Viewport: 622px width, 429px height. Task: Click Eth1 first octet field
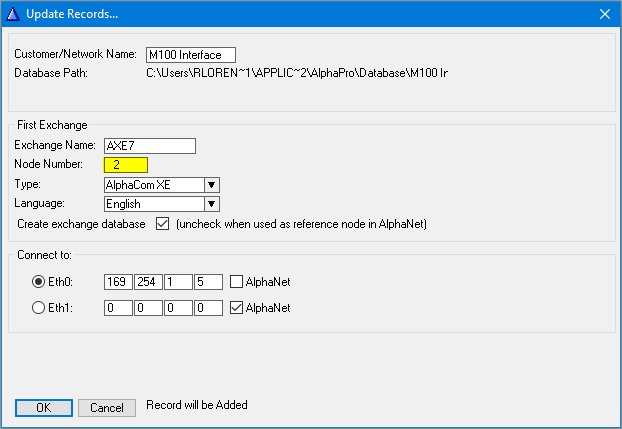(118, 308)
